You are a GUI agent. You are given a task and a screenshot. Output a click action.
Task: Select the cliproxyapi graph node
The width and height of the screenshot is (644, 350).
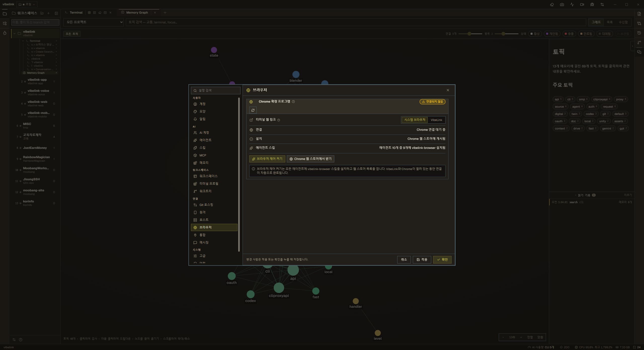click(x=279, y=288)
